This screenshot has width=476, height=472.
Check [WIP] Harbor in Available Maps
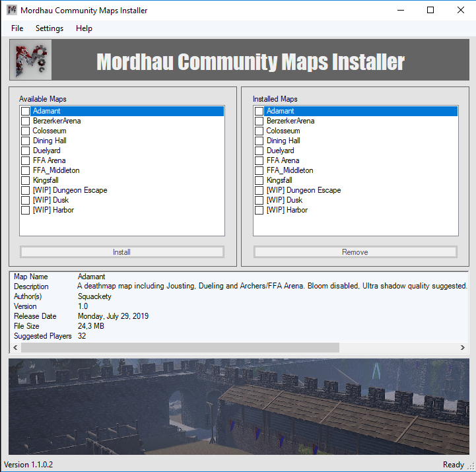(26, 210)
